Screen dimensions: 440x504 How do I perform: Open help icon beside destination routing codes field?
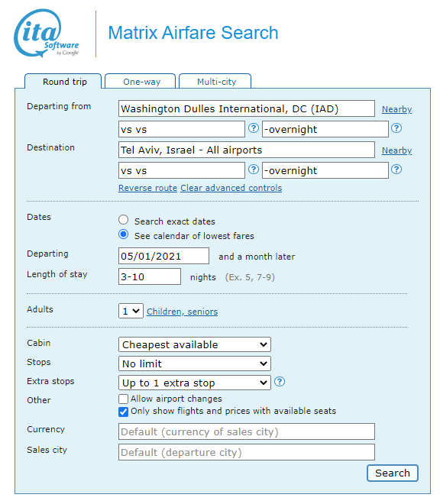[254, 170]
